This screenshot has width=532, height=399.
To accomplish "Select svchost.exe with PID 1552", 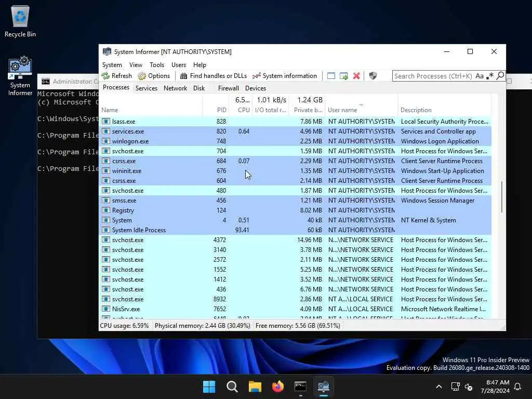I will [x=295, y=270].
